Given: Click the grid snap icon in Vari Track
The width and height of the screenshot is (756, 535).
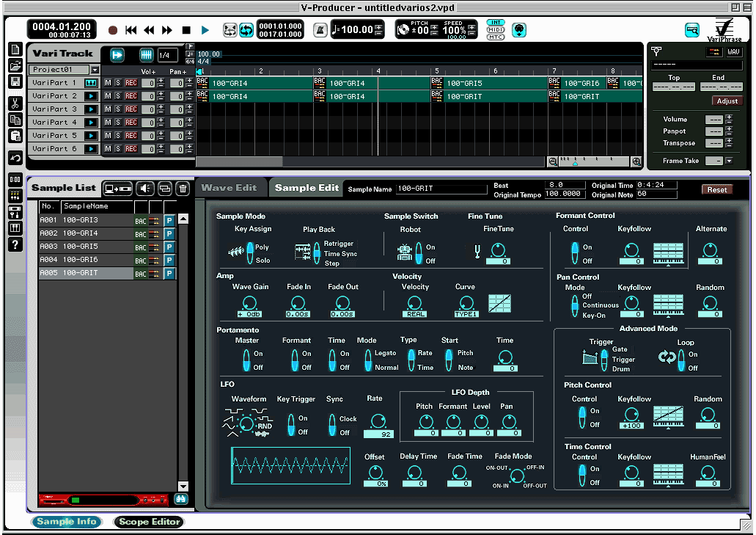Looking at the screenshot, I should (x=147, y=55).
